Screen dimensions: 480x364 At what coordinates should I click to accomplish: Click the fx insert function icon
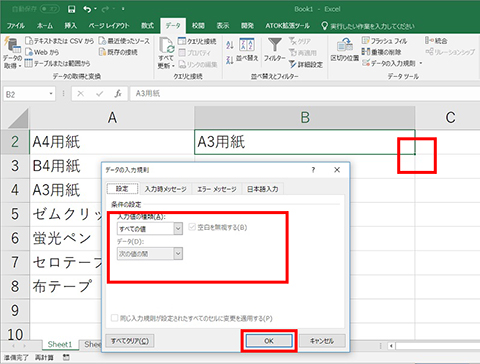[x=118, y=94]
